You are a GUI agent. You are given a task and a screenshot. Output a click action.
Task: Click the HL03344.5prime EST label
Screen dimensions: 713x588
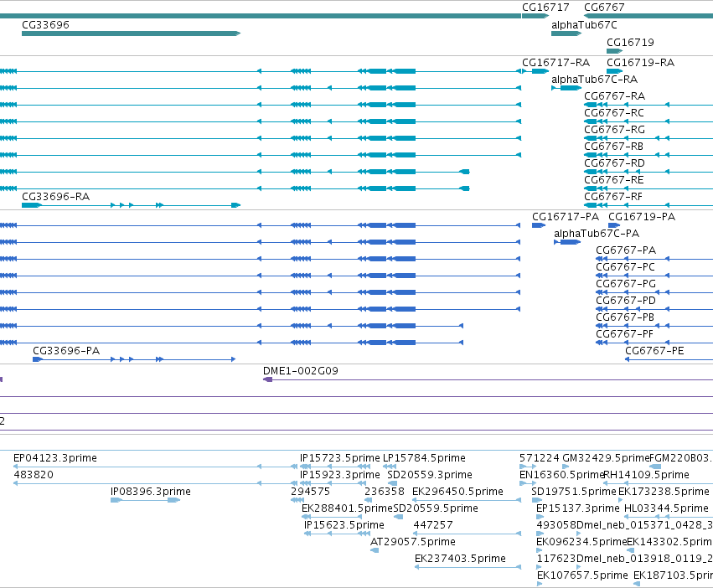coord(666,508)
